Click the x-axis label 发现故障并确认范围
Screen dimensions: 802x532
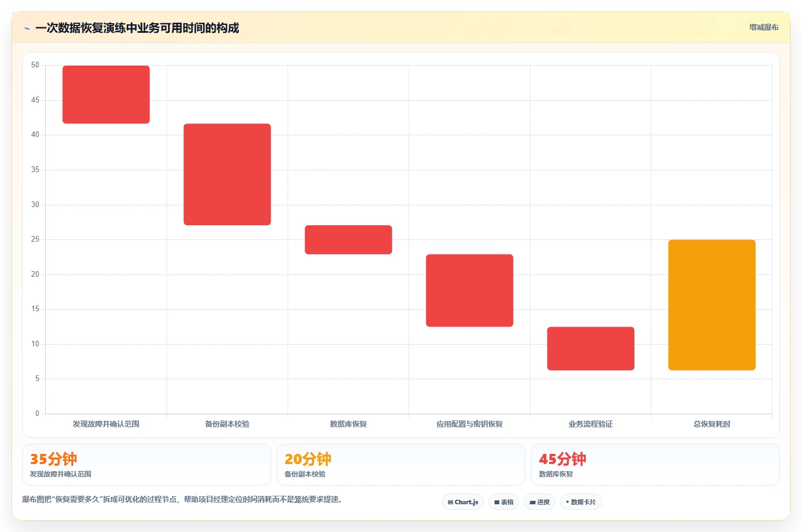(106, 424)
